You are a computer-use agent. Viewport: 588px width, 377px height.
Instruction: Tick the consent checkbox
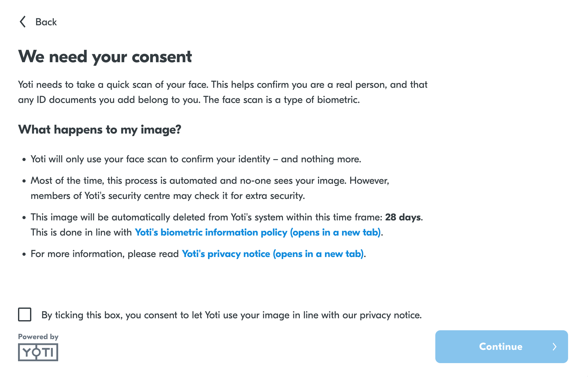[x=25, y=314]
